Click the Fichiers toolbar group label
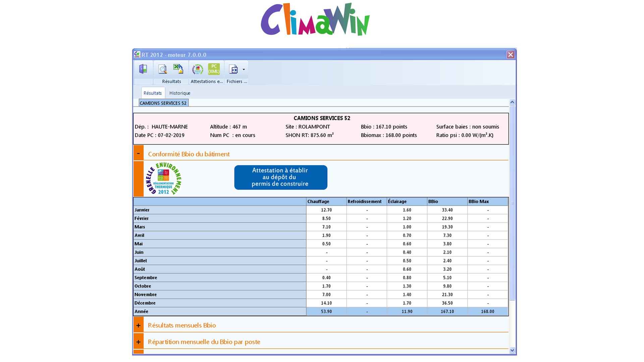Image resolution: width=644 pixels, height=362 pixels. pos(237,81)
